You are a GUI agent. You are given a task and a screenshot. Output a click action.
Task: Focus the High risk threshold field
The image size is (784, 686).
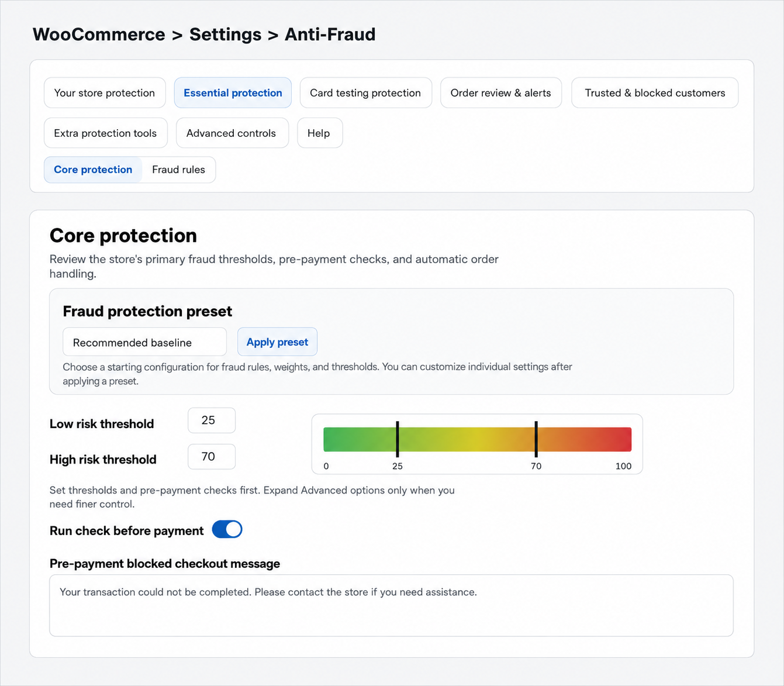[x=212, y=457]
